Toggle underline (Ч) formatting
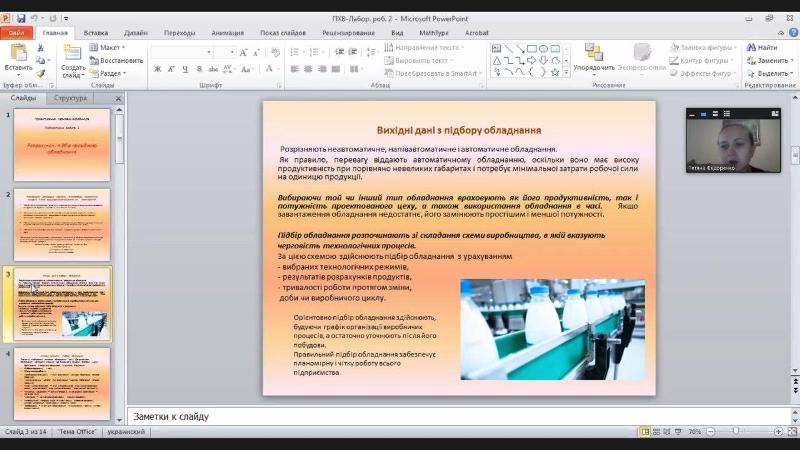Image resolution: width=800 pixels, height=450 pixels. click(x=185, y=69)
